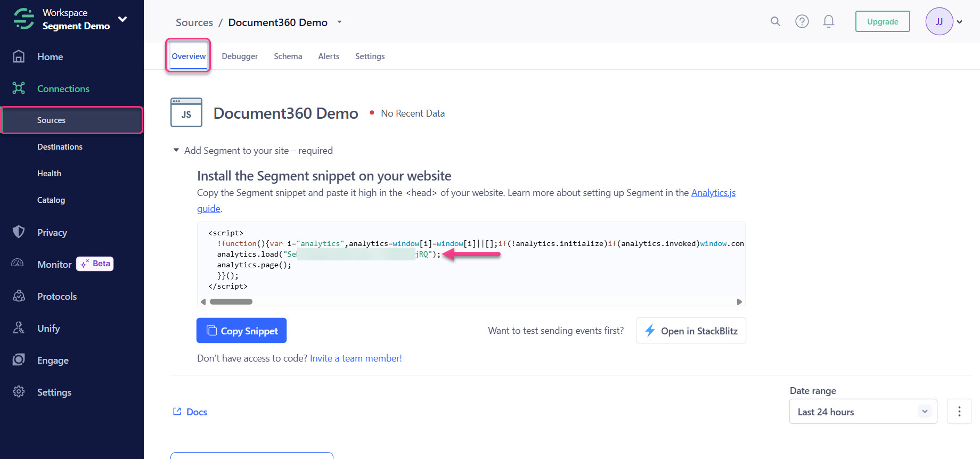Click the Settings sidebar label
Image resolution: width=980 pixels, height=459 pixels.
click(x=54, y=392)
